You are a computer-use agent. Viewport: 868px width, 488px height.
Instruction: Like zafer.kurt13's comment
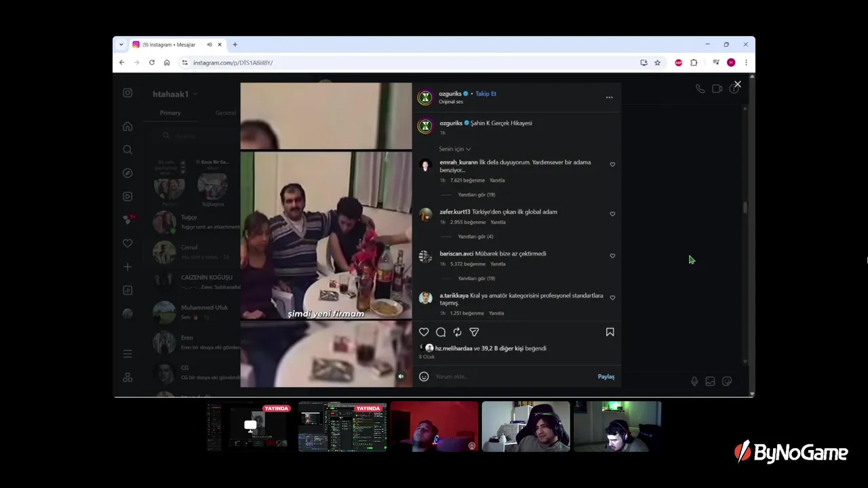click(612, 213)
